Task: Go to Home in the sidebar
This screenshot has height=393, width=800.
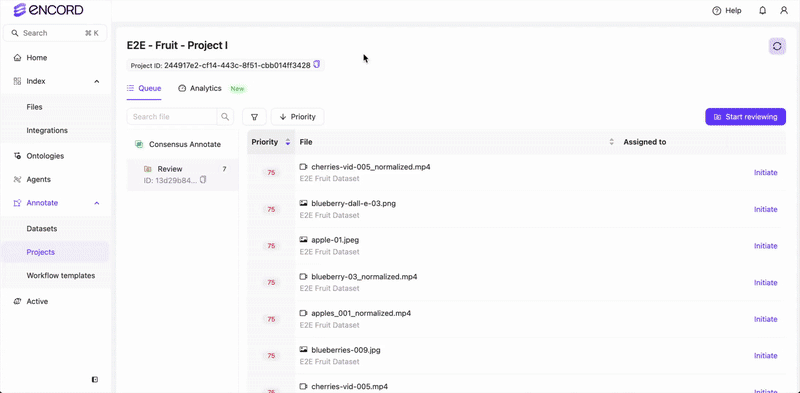Action: [37, 58]
